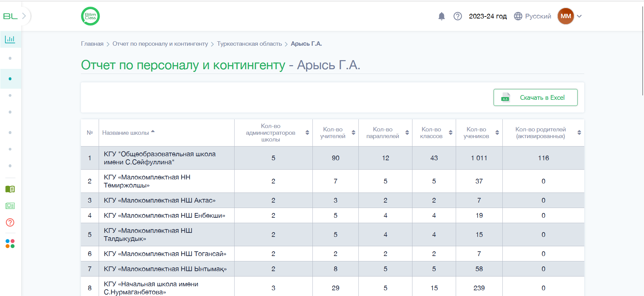Viewport: 644px width, 296px height.
Task: Click the BilimClass round logo
Action: 90,16
